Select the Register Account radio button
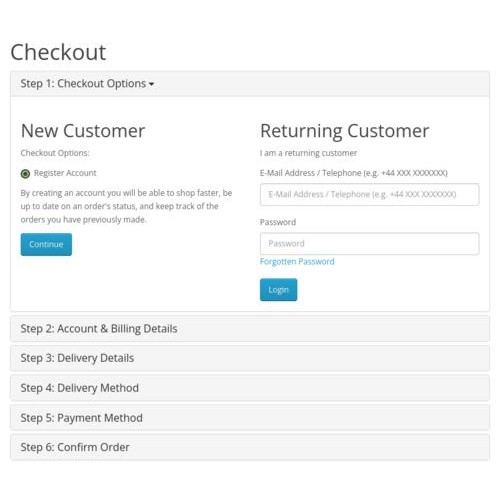Viewport: 500px width, 500px height. (25, 174)
